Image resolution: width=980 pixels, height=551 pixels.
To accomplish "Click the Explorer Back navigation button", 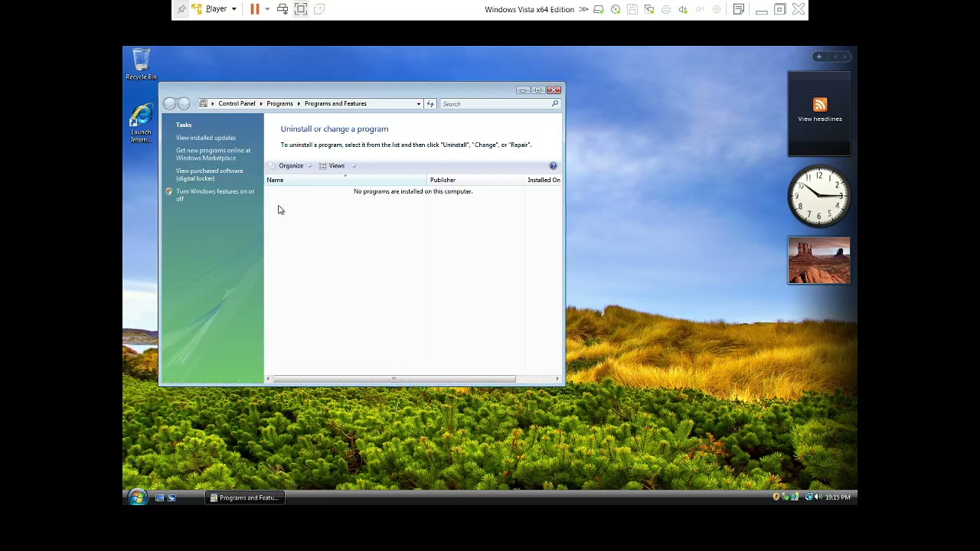I will click(169, 103).
